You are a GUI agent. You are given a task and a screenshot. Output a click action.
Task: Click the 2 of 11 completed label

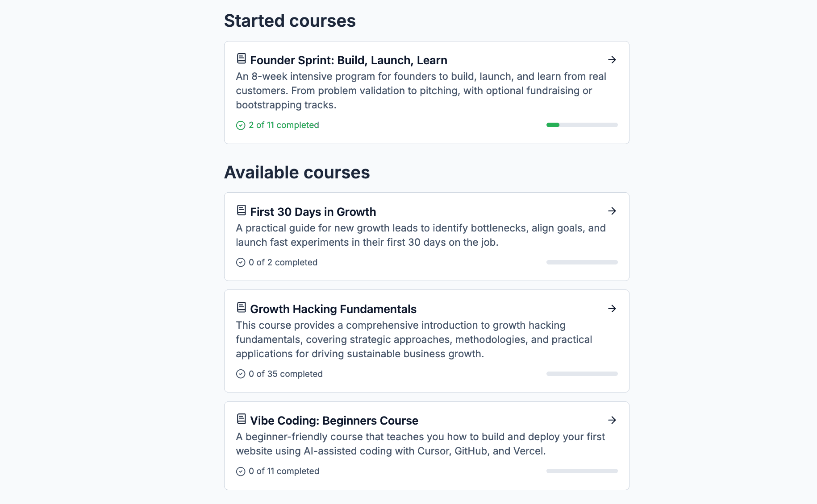pos(283,125)
